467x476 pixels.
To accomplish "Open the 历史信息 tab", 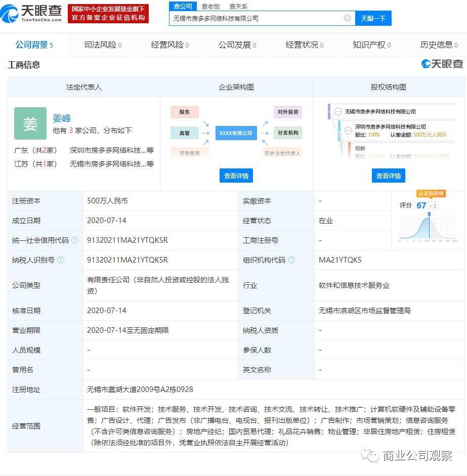I will (x=439, y=45).
